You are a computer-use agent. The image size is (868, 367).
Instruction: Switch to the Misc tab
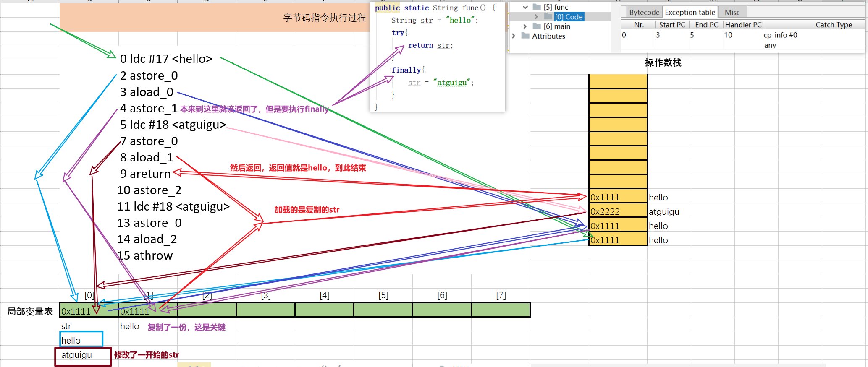tap(732, 12)
